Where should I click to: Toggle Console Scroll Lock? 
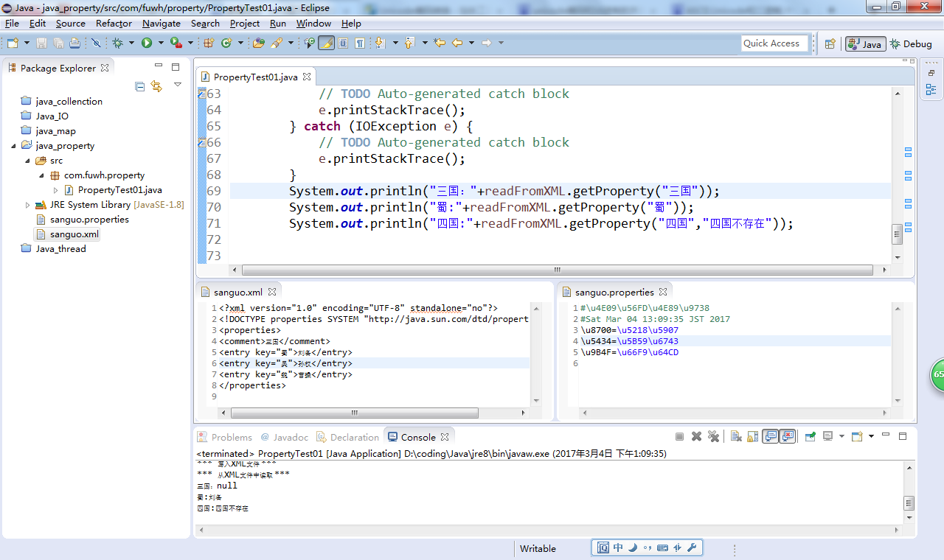(753, 436)
